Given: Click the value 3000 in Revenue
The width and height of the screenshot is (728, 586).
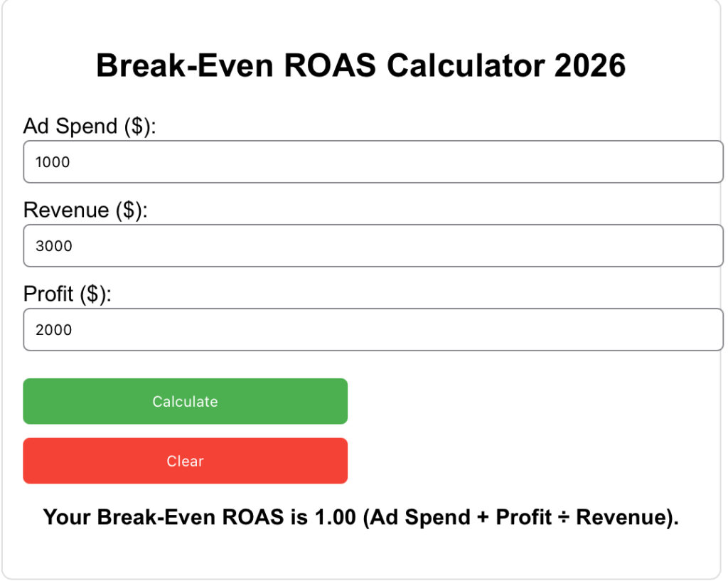Looking at the screenshot, I should click(53, 246).
